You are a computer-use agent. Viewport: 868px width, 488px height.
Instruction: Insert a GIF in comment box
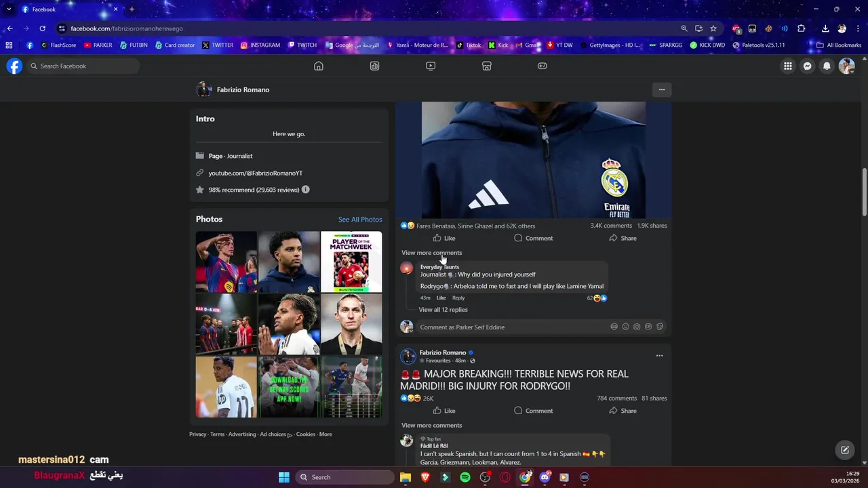pos(648,327)
